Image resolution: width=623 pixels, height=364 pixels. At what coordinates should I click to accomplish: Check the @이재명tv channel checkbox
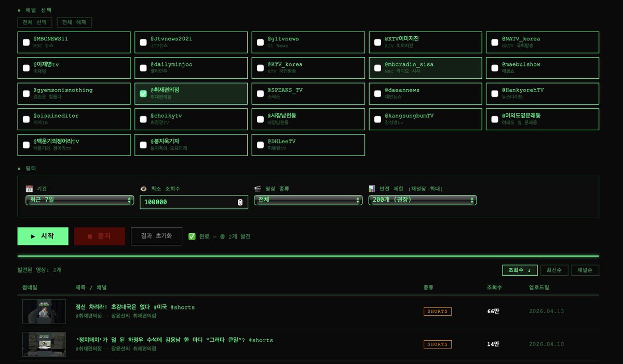[x=26, y=68]
